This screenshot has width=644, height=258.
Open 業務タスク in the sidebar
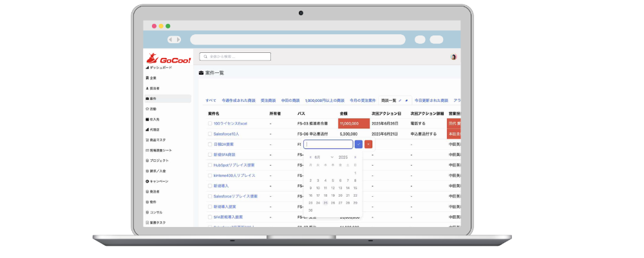(x=156, y=223)
